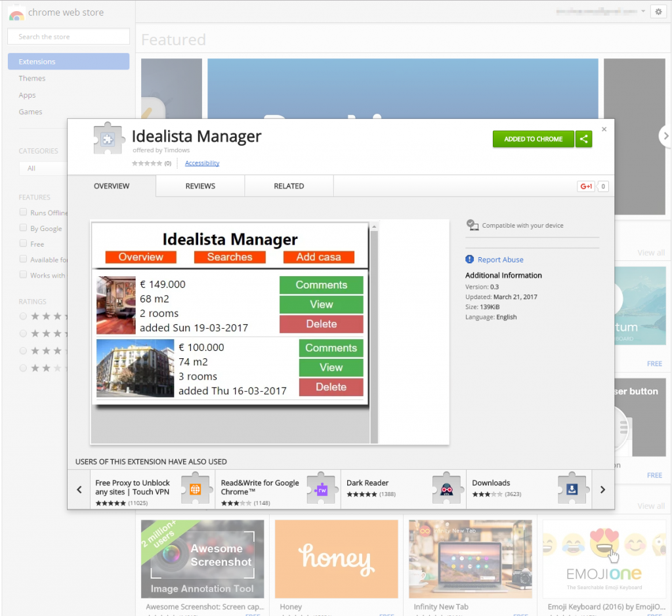Click the screenshot preview scrollbar
Image resolution: width=672 pixels, height=616 pixels.
coord(374,333)
